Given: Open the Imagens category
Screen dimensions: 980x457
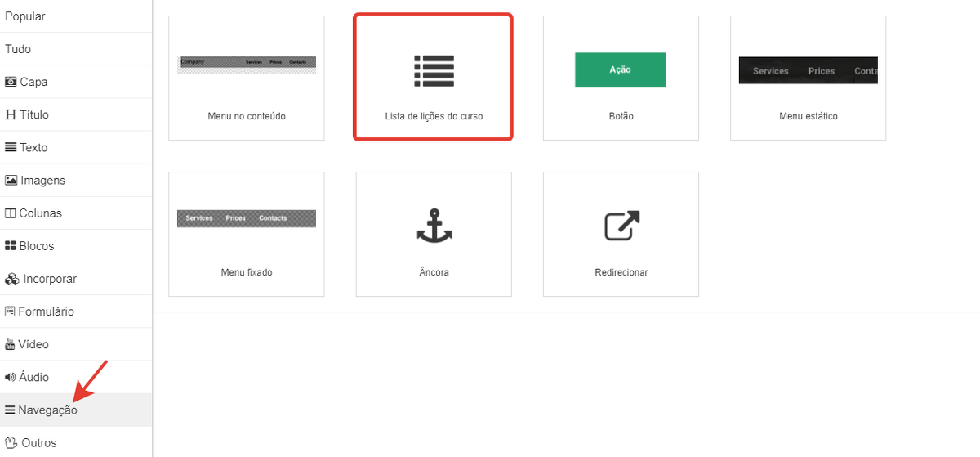Looking at the screenshot, I should coord(42,180).
